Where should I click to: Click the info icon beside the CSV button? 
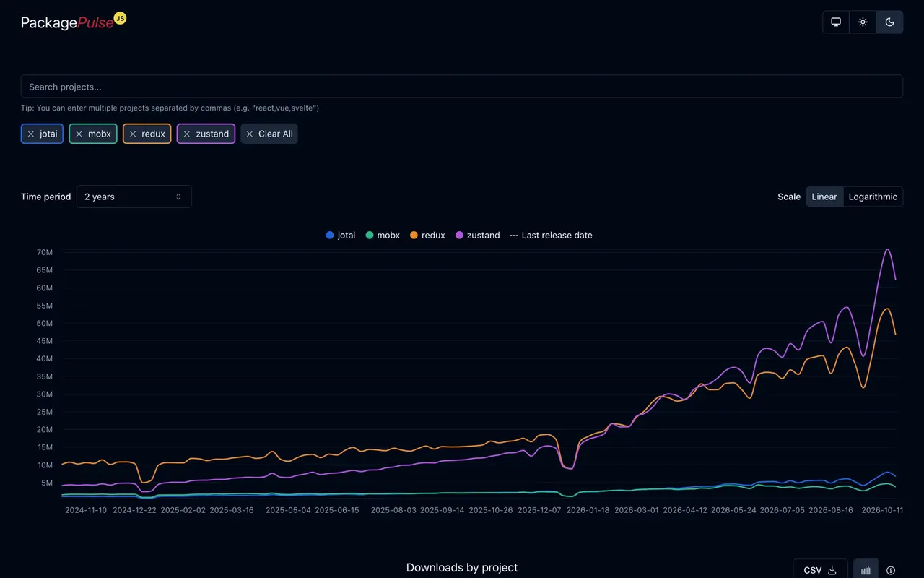pyautogui.click(x=891, y=570)
